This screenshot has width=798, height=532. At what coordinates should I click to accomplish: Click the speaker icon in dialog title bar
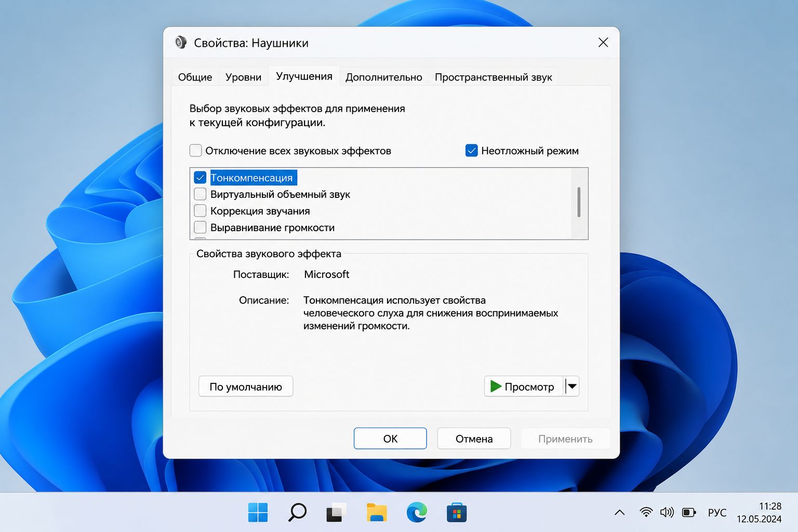pyautogui.click(x=180, y=43)
